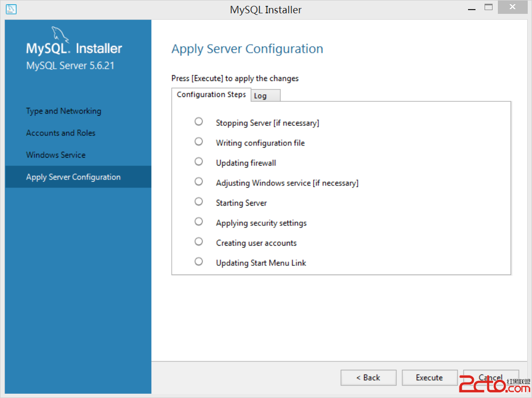Click the Execute button
Image resolution: width=532 pixels, height=398 pixels.
[x=430, y=378]
